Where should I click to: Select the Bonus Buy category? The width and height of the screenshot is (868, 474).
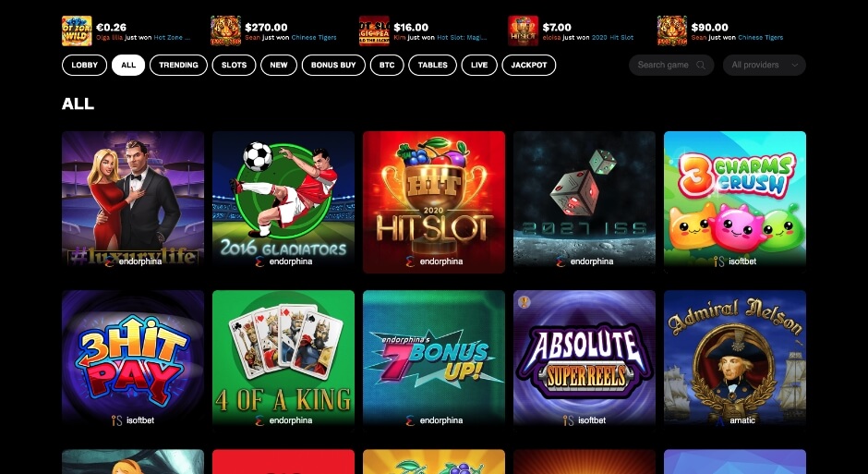[x=333, y=66]
